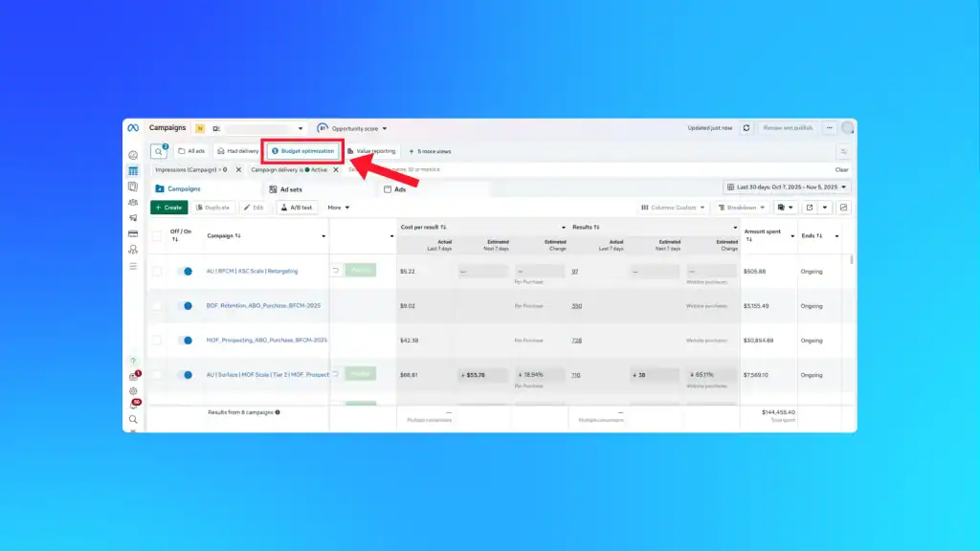
Task: Click the 5 more views button
Action: point(430,152)
